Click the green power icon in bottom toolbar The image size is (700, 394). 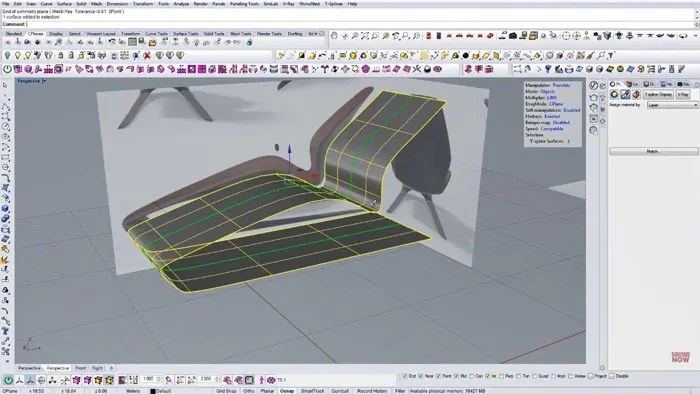pos(8,380)
